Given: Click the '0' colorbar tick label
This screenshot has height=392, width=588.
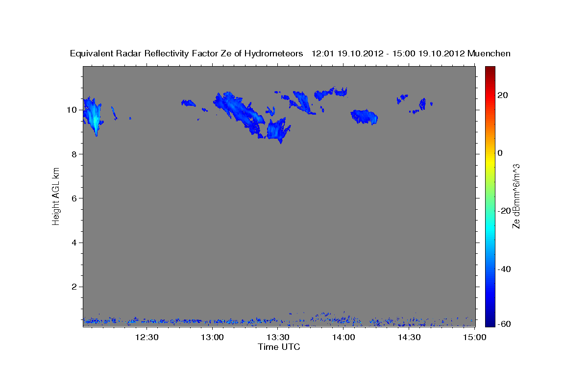Looking at the screenshot, I should 500,153.
